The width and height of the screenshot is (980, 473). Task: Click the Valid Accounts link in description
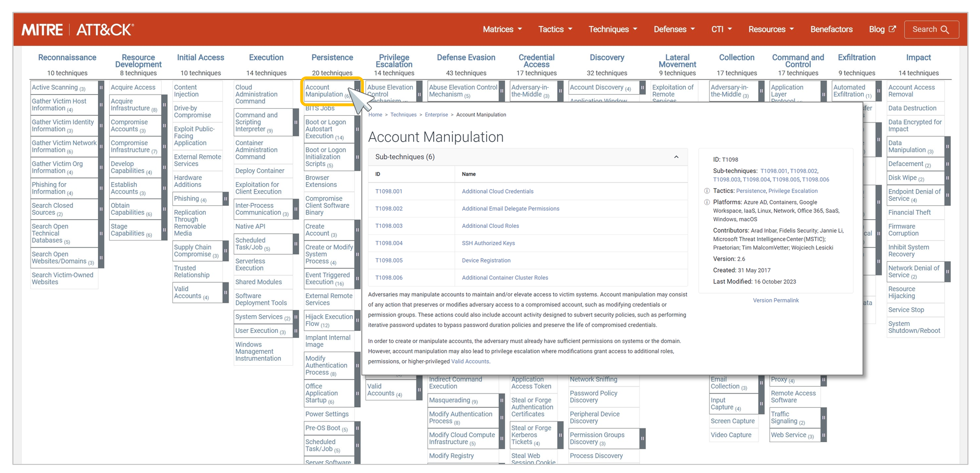pyautogui.click(x=470, y=362)
